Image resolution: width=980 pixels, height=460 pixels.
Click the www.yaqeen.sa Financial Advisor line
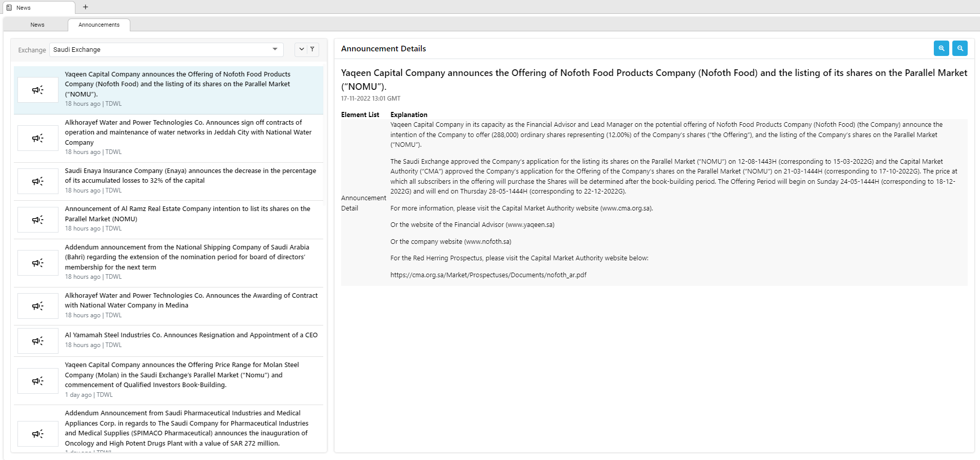click(472, 225)
